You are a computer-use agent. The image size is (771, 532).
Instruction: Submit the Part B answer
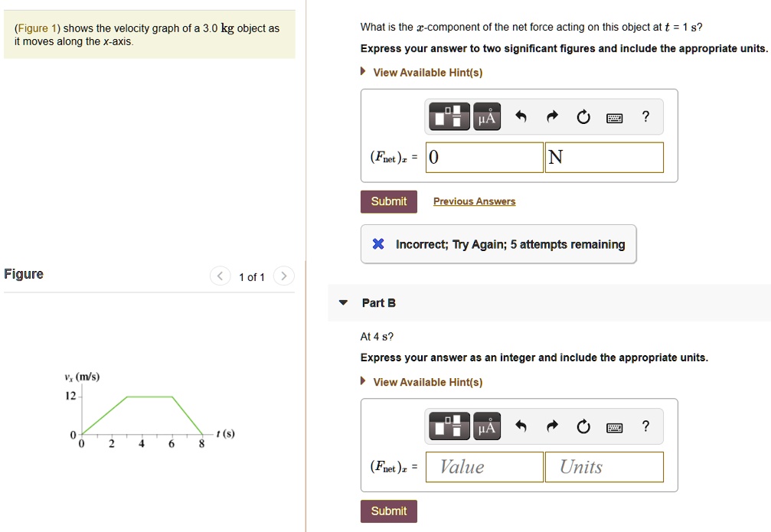pyautogui.click(x=388, y=511)
